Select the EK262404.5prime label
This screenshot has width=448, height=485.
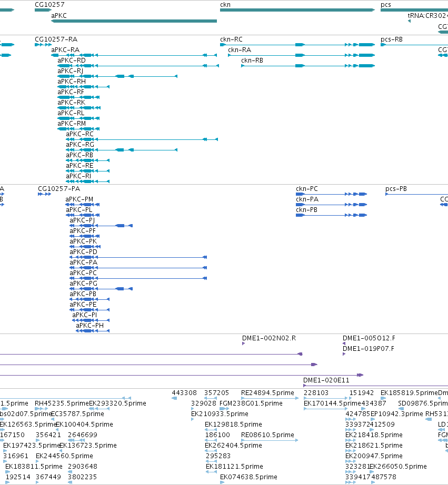click(233, 446)
